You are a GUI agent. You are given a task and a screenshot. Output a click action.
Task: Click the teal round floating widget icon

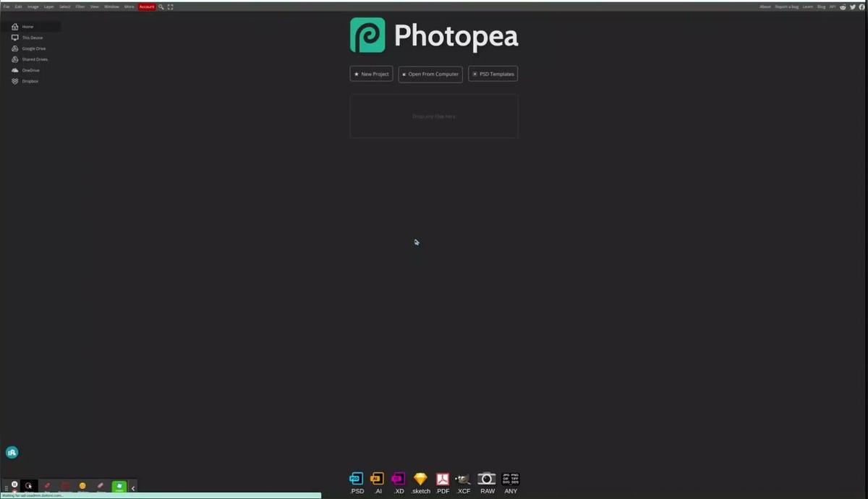coord(12,453)
